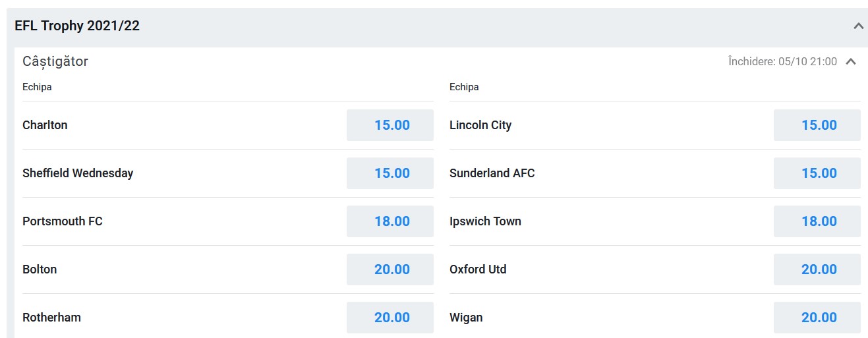Click the Închidere 05/10 21:00 closing time
This screenshot has width=868, height=338.
pyautogui.click(x=782, y=62)
